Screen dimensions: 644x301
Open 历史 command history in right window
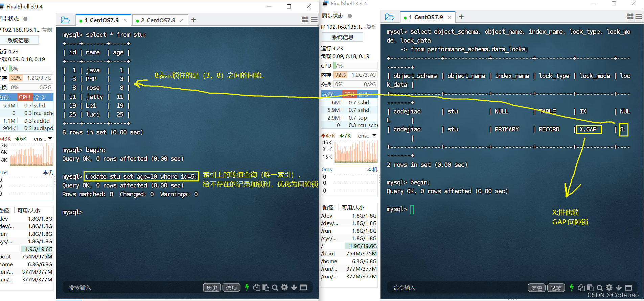pyautogui.click(x=536, y=288)
